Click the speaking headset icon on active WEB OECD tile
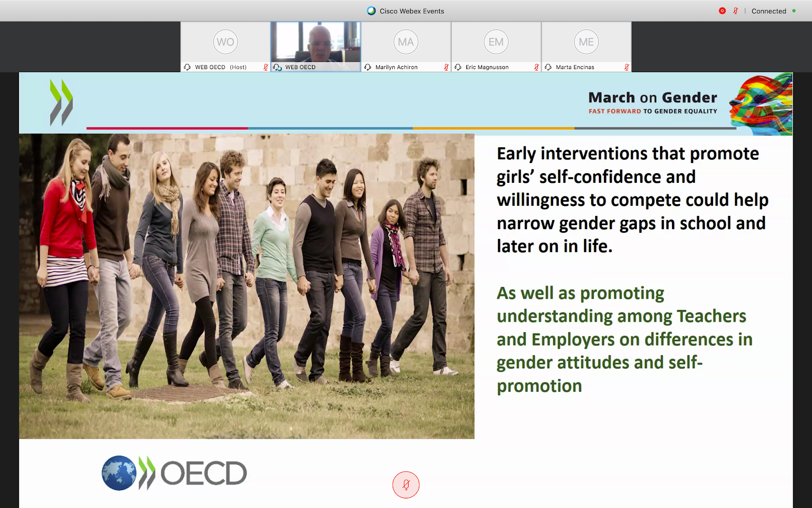Viewport: 812px width, 508px height. point(278,67)
